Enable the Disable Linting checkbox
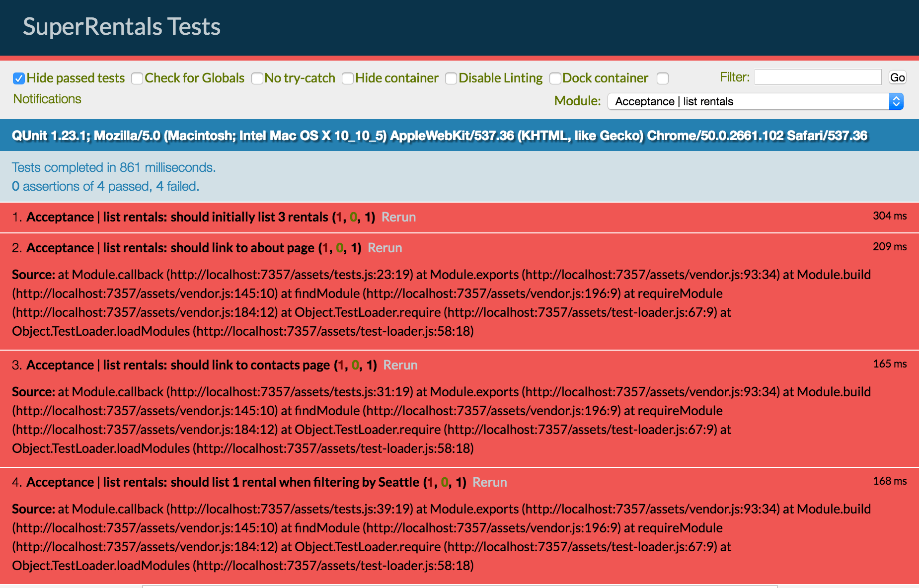The height and width of the screenshot is (588, 919). coord(451,78)
